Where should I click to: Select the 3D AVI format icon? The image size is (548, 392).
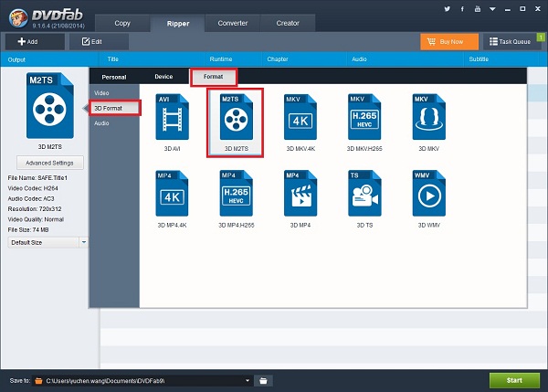pos(171,115)
